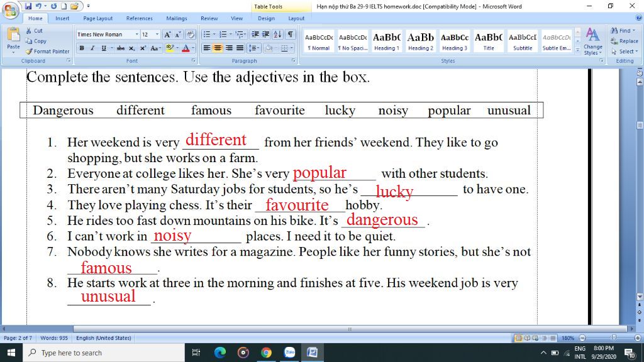The image size is (644, 362).
Task: Toggle Justify alignment
Action: coord(240,48)
